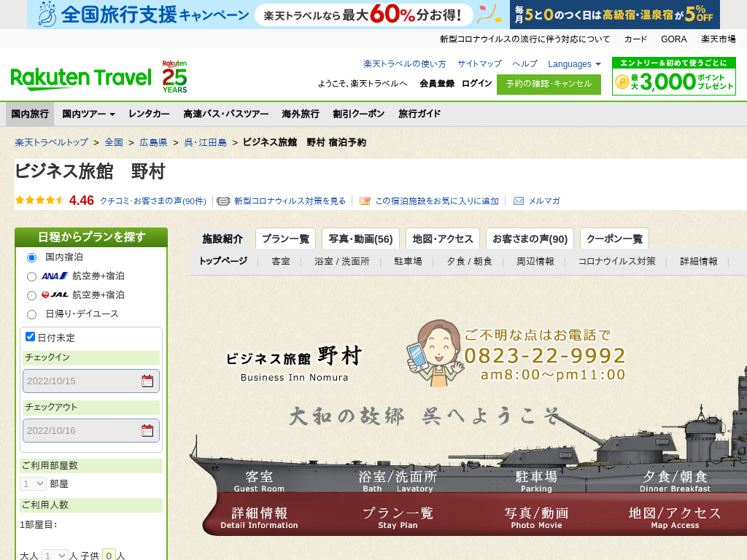Click the 夕食 / 朝食 sub-navigation link
747x560 pixels.
469,262
